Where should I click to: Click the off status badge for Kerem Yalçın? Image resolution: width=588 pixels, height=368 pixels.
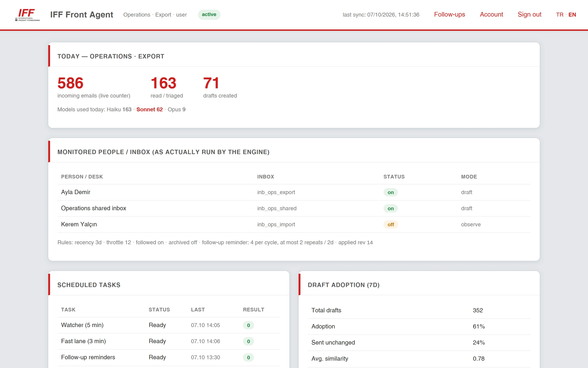pos(391,224)
